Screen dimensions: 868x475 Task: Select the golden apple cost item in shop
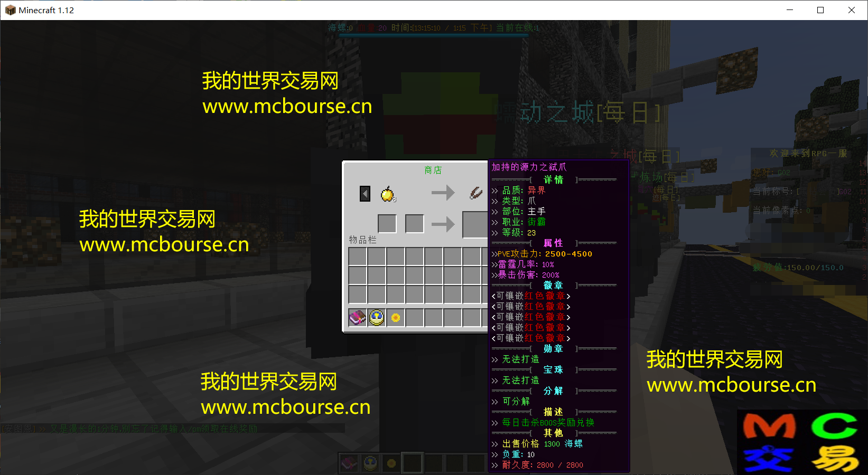pyautogui.click(x=388, y=194)
